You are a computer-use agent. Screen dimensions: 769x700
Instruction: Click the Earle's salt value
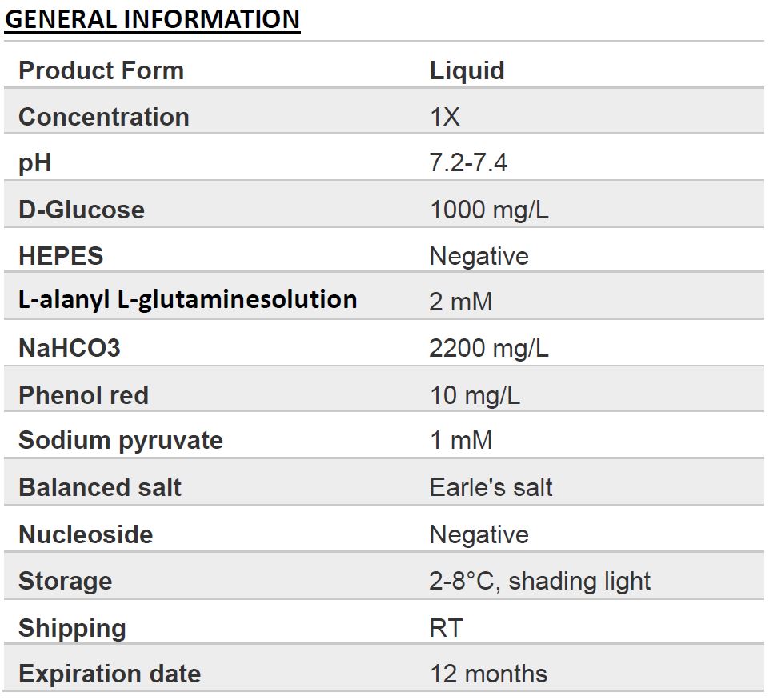(491, 487)
